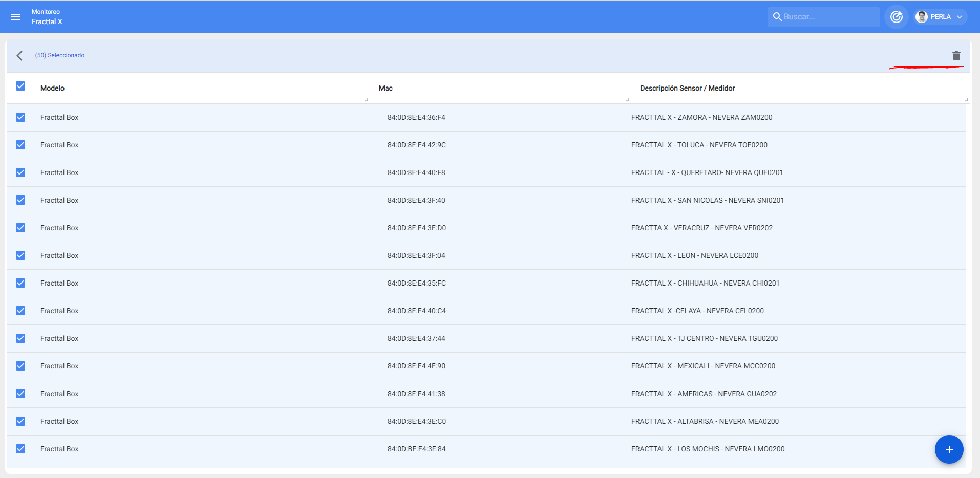This screenshot has height=478, width=980.
Task: Expand the PERLA user dropdown arrow
Action: pos(960,17)
